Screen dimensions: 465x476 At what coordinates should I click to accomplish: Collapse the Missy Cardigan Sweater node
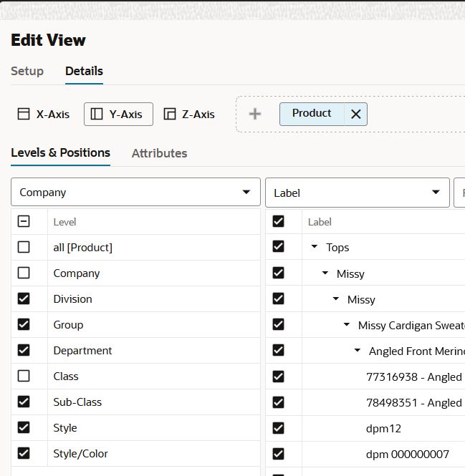[x=347, y=324]
